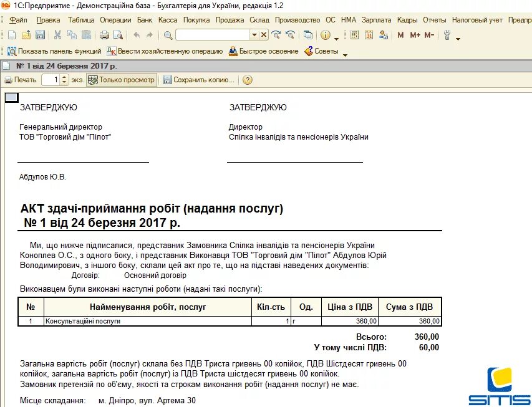Click the Undo arrow icon
Image resolution: width=532 pixels, height=407 pixels.
click(137, 35)
